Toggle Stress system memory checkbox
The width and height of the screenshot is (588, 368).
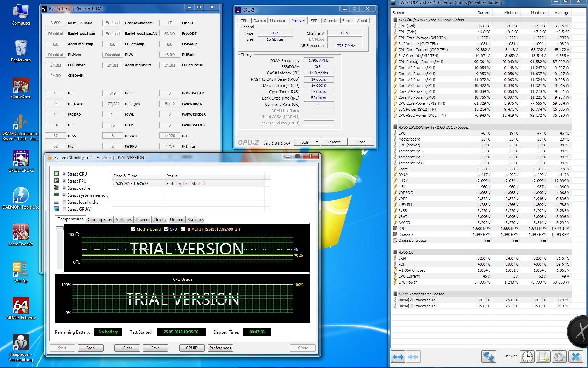[64, 195]
